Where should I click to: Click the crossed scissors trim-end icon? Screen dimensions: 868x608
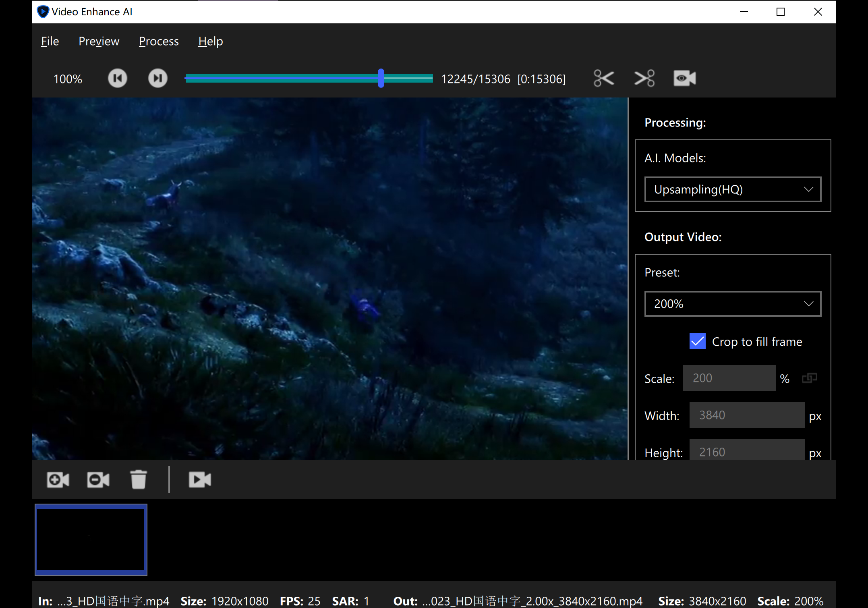click(644, 78)
